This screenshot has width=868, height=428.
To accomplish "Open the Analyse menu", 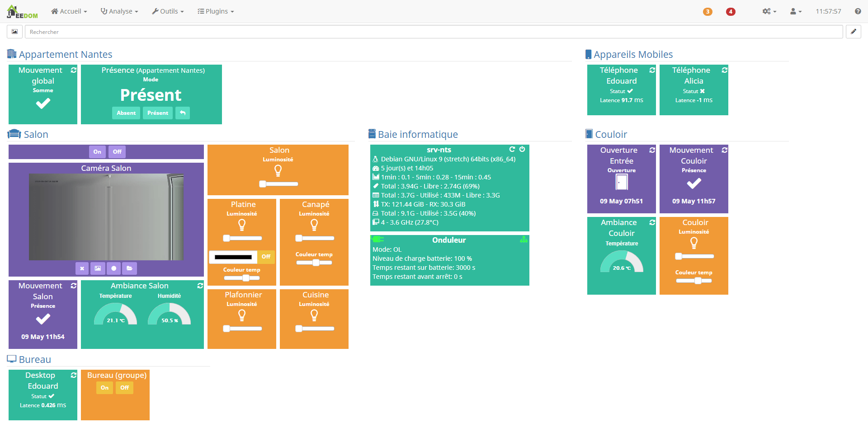I will click(119, 11).
